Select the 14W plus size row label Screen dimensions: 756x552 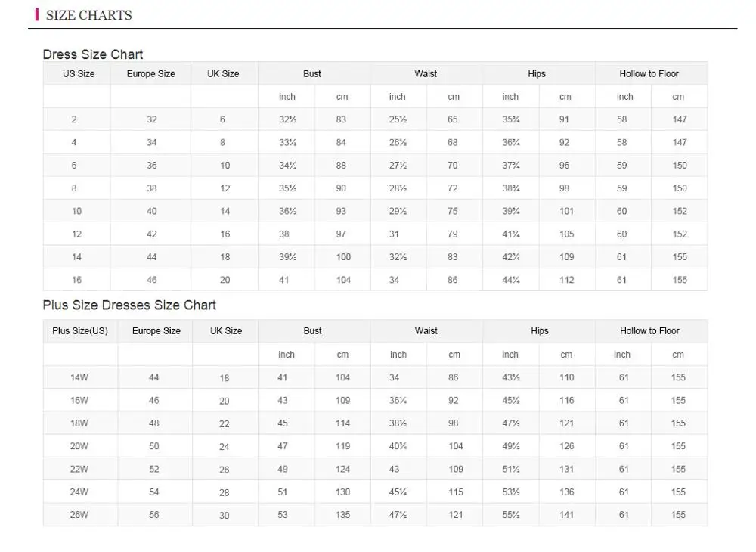click(x=79, y=377)
